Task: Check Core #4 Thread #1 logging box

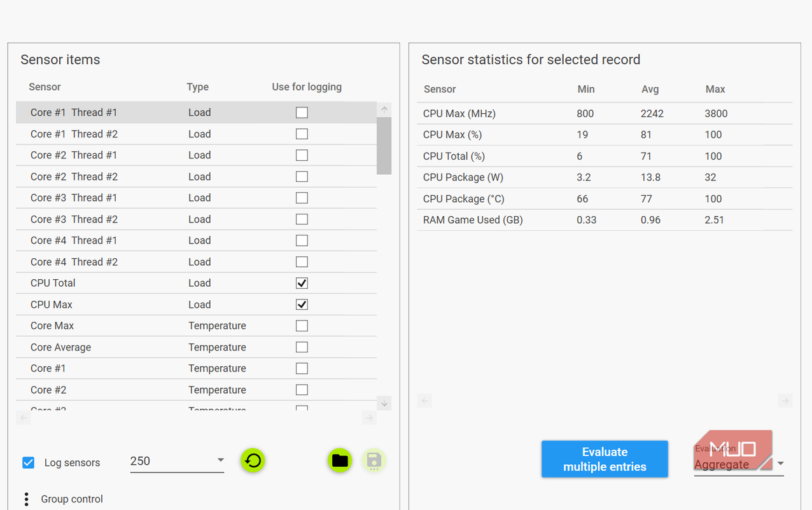Action: pos(302,240)
